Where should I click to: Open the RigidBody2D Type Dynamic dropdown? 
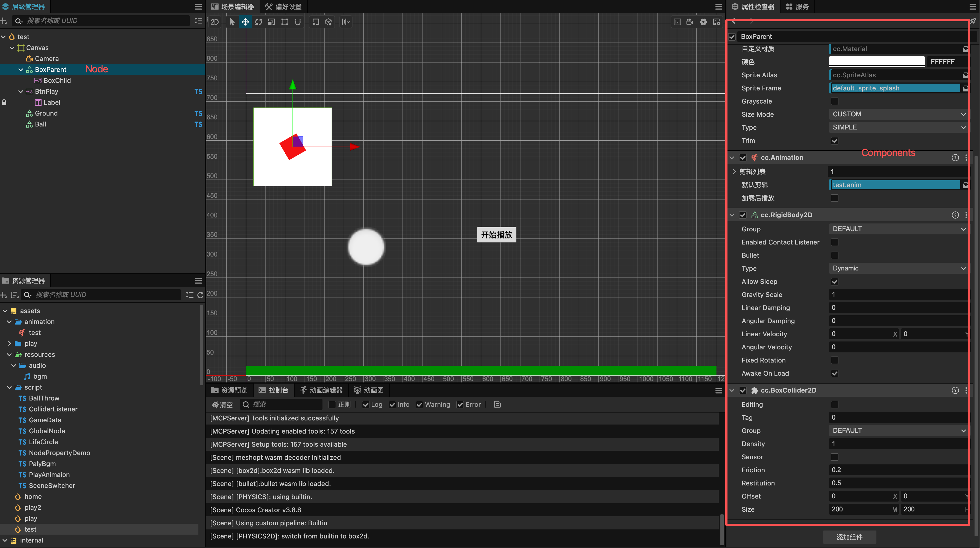point(898,268)
